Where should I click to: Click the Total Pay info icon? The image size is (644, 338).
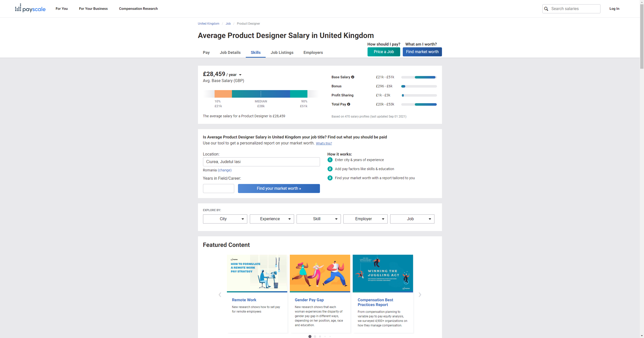pyautogui.click(x=349, y=104)
